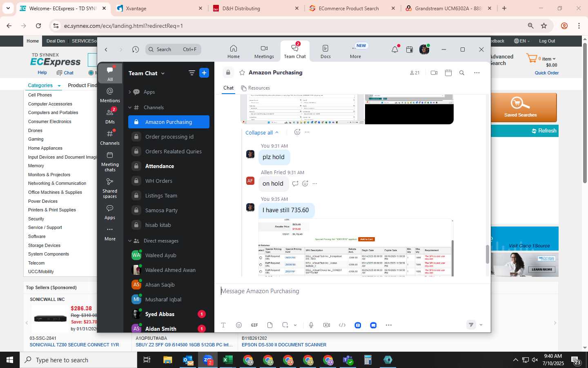Click the Message Amazon Purchasing field
Screen dimensions: 588x368
click(352, 291)
